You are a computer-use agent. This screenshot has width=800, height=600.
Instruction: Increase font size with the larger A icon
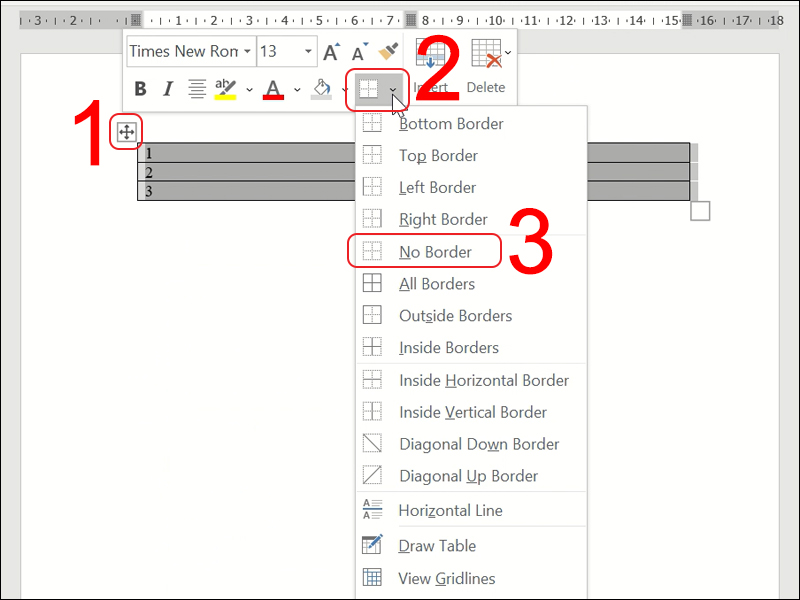pyautogui.click(x=331, y=52)
